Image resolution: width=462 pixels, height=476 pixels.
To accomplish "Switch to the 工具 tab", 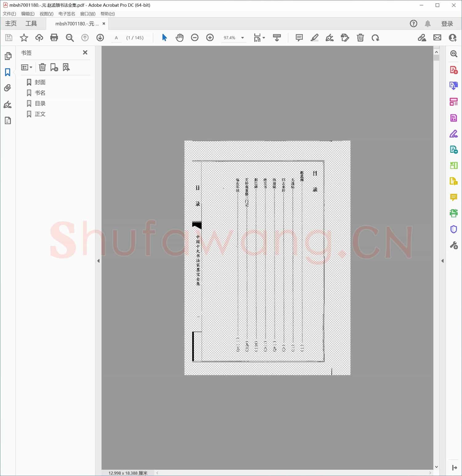I will point(31,23).
